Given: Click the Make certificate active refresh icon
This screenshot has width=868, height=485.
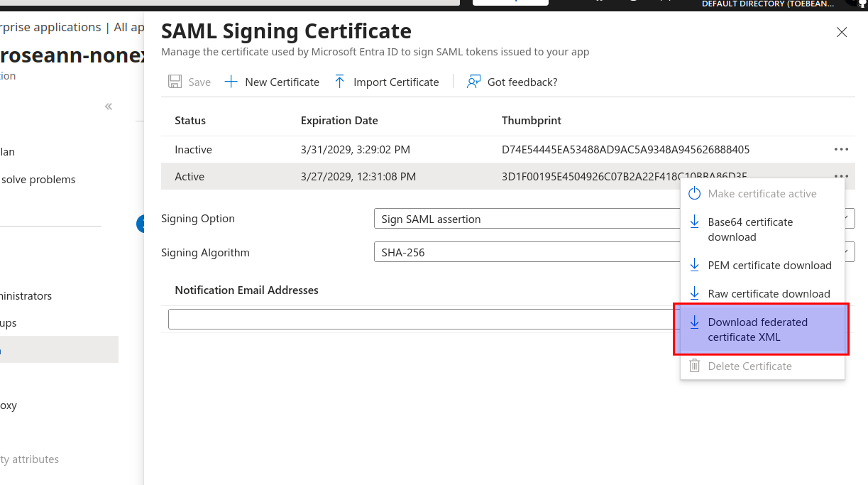Looking at the screenshot, I should point(693,192).
